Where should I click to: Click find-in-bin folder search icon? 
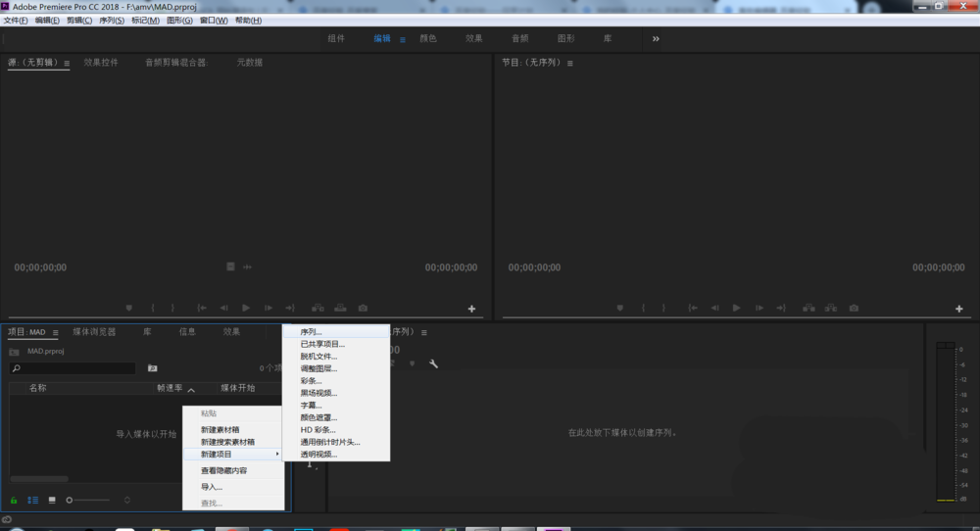coord(152,368)
